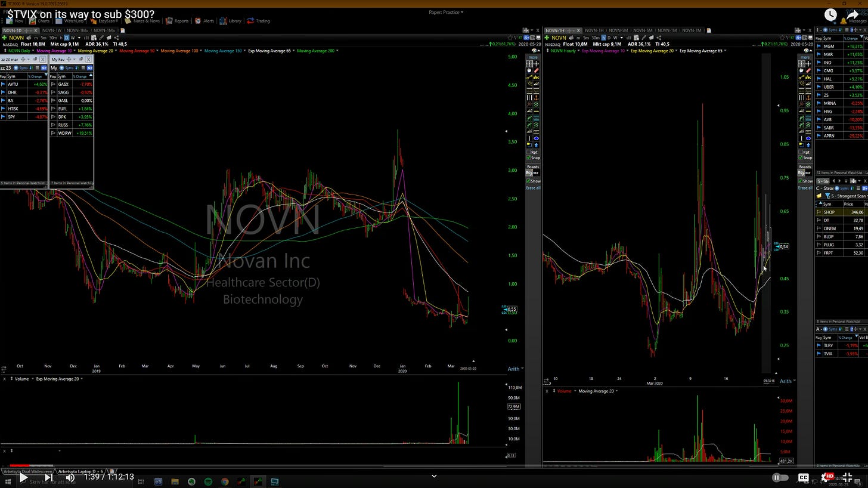Select the eraser tool in right chart's drawing toolbar
The image size is (868, 488).
808,70
